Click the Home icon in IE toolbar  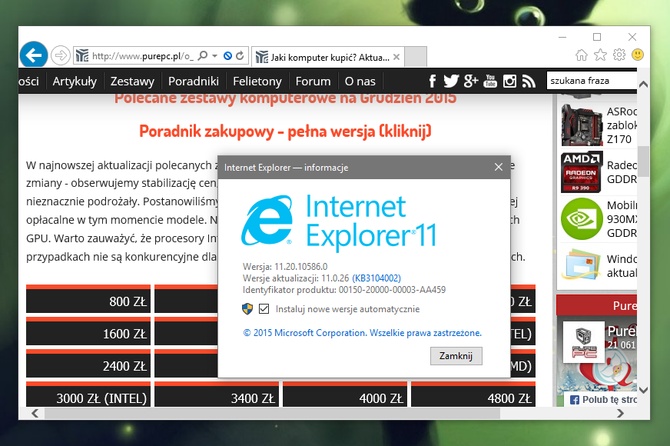[581, 55]
